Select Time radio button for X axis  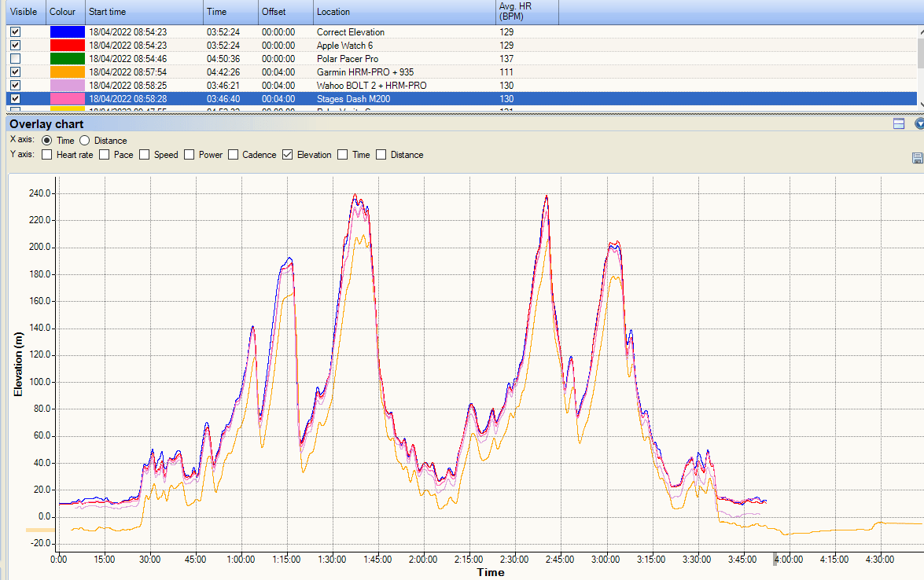46,141
